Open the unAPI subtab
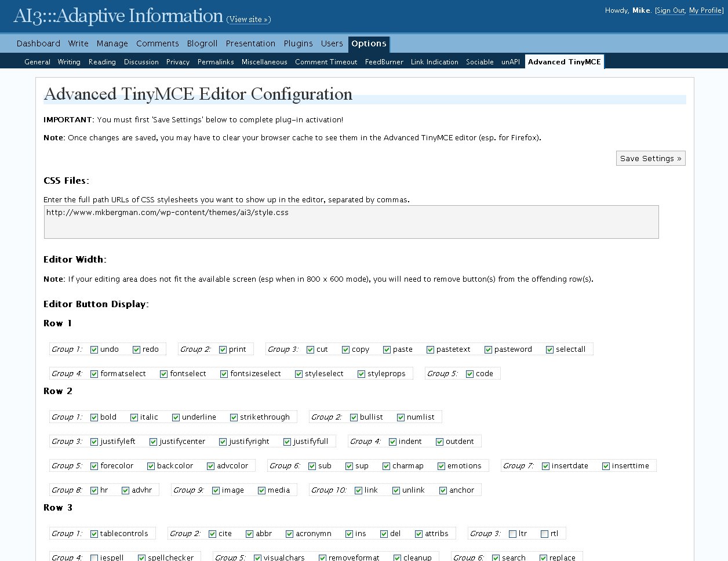The height and width of the screenshot is (561, 728). [x=511, y=62]
